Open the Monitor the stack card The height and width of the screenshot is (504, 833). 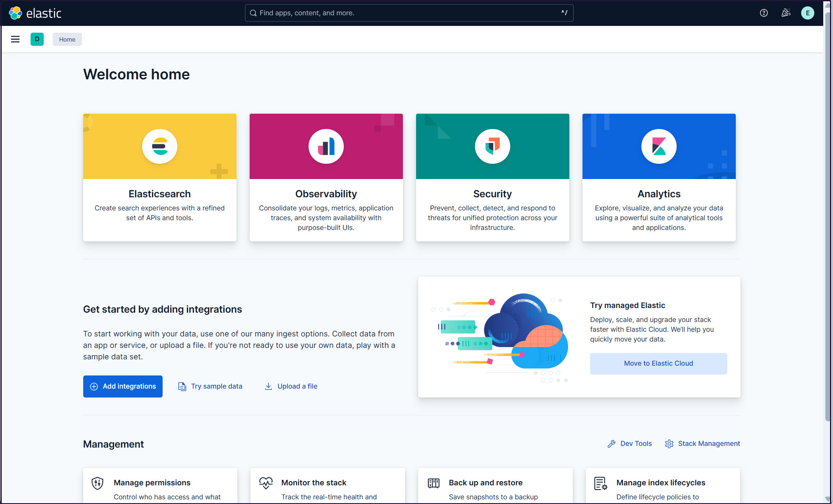pyautogui.click(x=328, y=486)
